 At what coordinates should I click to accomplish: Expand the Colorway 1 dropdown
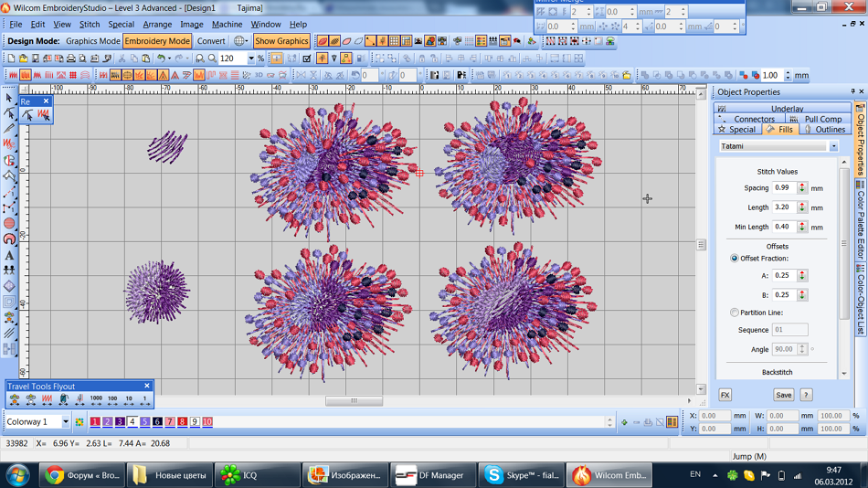point(66,422)
